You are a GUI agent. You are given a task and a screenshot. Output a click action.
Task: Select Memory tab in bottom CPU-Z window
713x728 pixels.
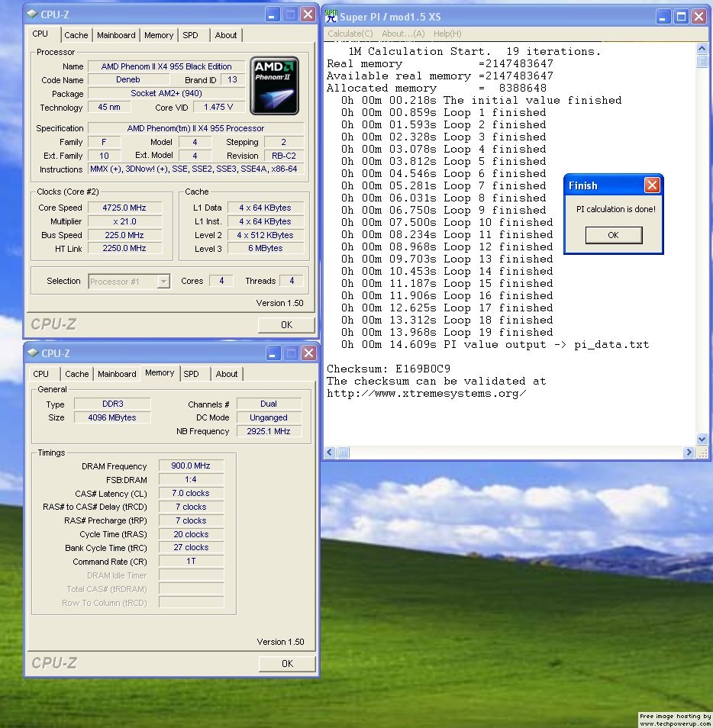point(160,373)
